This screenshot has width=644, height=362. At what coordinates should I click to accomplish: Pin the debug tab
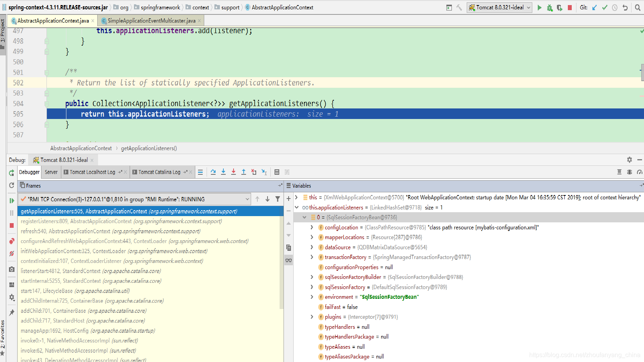[12, 312]
